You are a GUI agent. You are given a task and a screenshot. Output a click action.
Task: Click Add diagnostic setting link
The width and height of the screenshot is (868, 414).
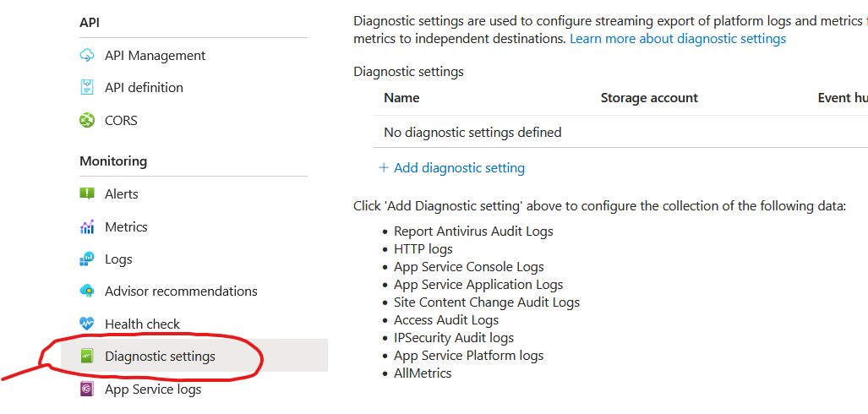pyautogui.click(x=459, y=167)
